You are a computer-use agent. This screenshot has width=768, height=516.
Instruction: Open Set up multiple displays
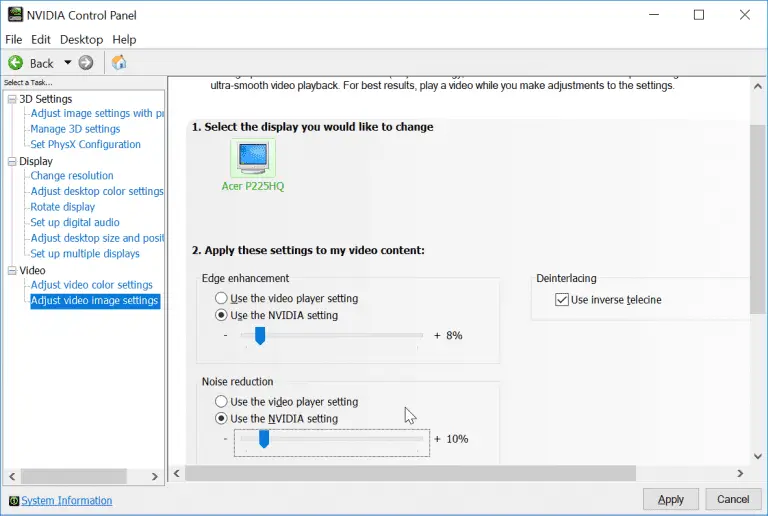tap(85, 254)
